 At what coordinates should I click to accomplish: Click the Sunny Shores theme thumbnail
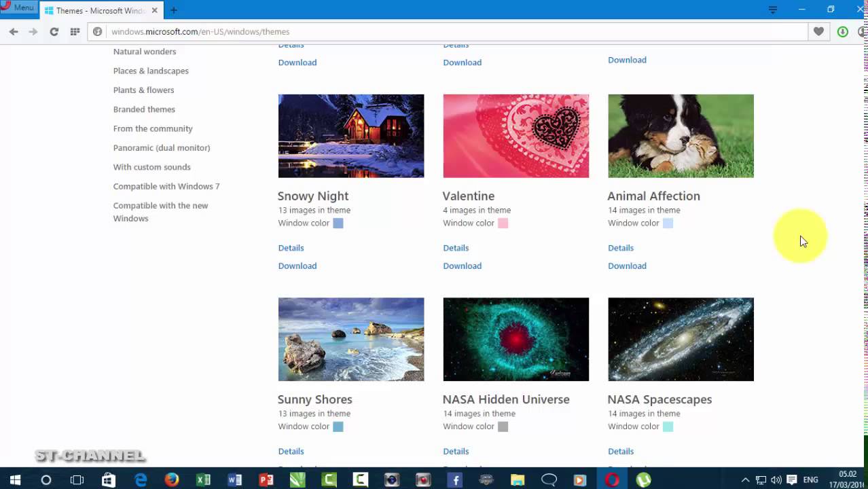(x=351, y=339)
